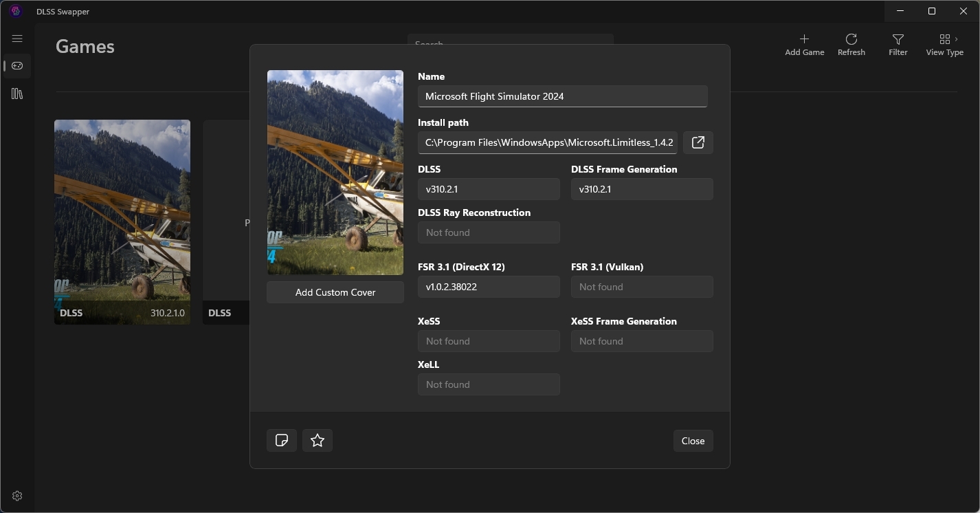Toggle favorite with the star button
This screenshot has height=513, width=980.
(318, 440)
